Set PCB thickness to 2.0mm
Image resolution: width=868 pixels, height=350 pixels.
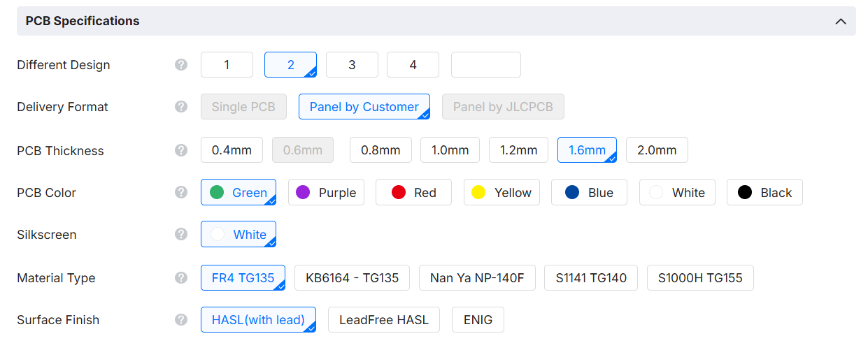[657, 150]
